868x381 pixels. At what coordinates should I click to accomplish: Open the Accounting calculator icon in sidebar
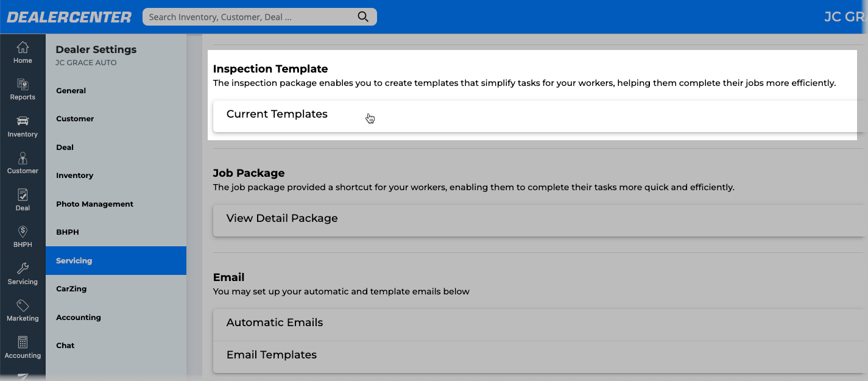[23, 347]
